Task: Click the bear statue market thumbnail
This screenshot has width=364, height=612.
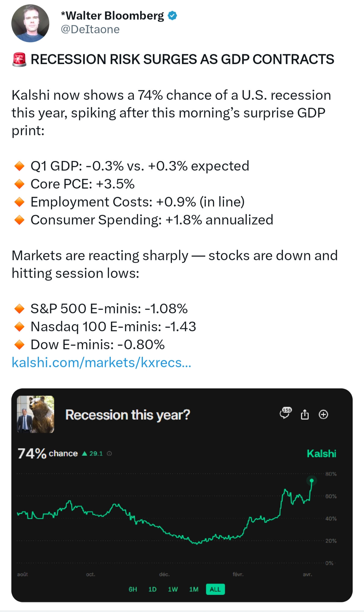Action: point(35,414)
